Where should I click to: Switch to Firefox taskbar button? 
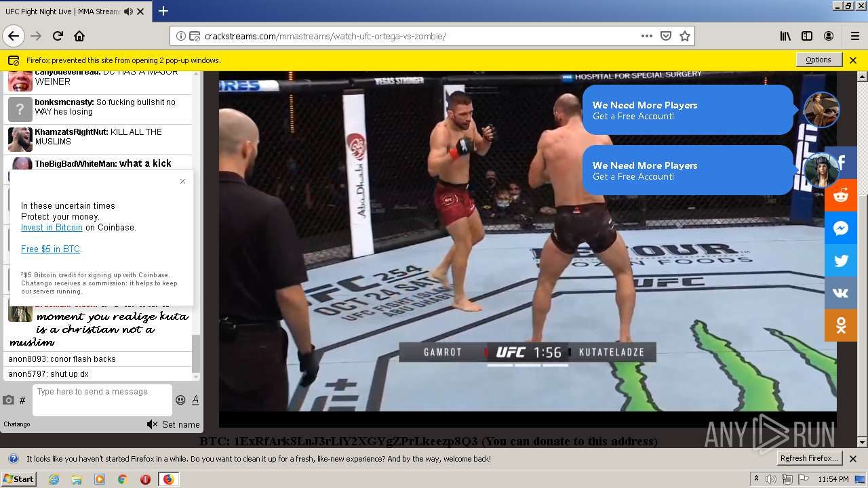tap(168, 479)
